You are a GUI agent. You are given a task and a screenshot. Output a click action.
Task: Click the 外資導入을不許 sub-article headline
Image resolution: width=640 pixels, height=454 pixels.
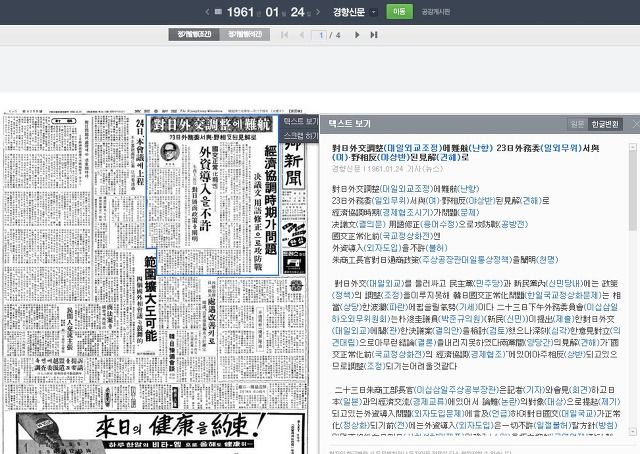coord(205,189)
